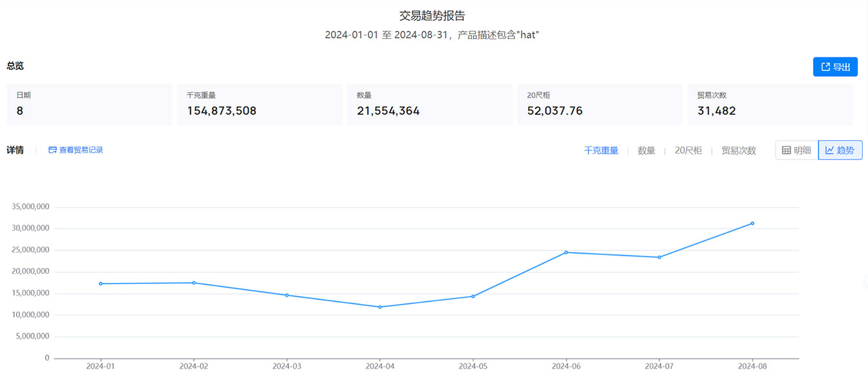The image size is (868, 379).
Task: Click the 2024-02 data point
Action: (194, 283)
